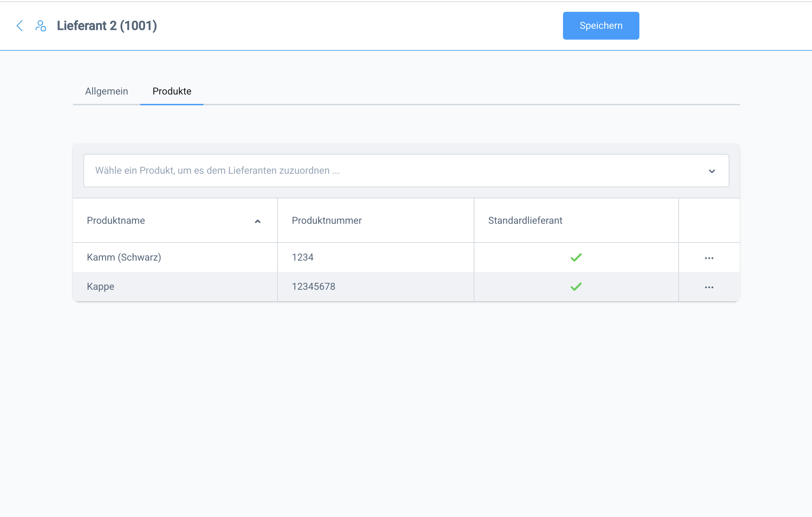Click the Produktnummer column header
Image resolution: width=812 pixels, height=517 pixels.
[326, 220]
